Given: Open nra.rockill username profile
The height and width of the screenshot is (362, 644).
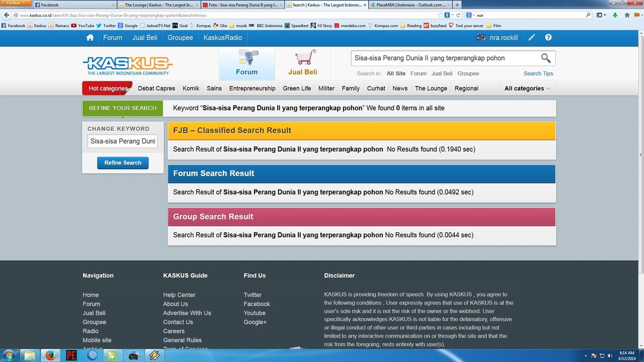Looking at the screenshot, I should click(504, 38).
